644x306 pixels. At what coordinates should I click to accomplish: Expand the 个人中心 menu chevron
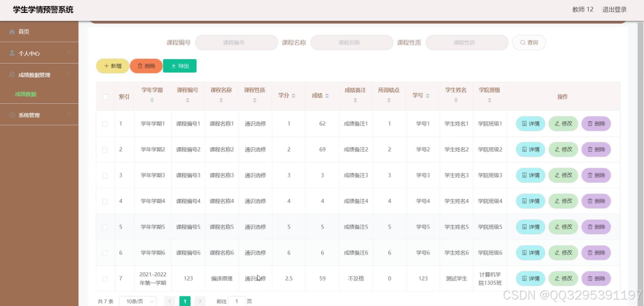pos(69,52)
